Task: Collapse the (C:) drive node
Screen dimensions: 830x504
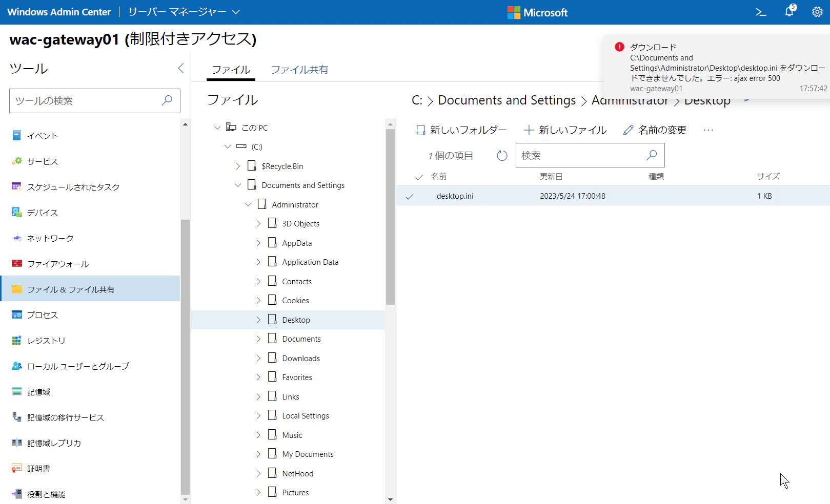Action: 228,146
